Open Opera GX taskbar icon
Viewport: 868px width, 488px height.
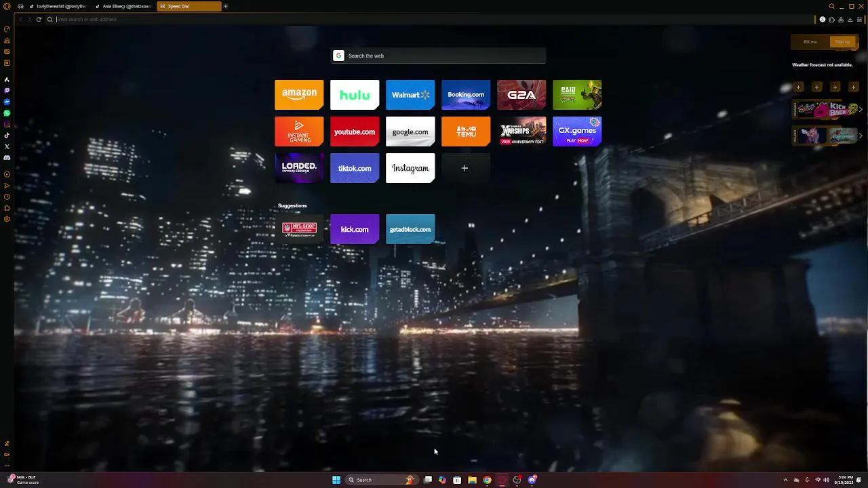point(502,480)
